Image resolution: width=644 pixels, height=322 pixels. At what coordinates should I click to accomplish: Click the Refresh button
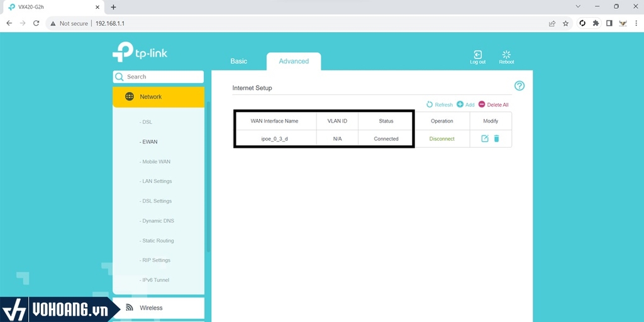(440, 105)
